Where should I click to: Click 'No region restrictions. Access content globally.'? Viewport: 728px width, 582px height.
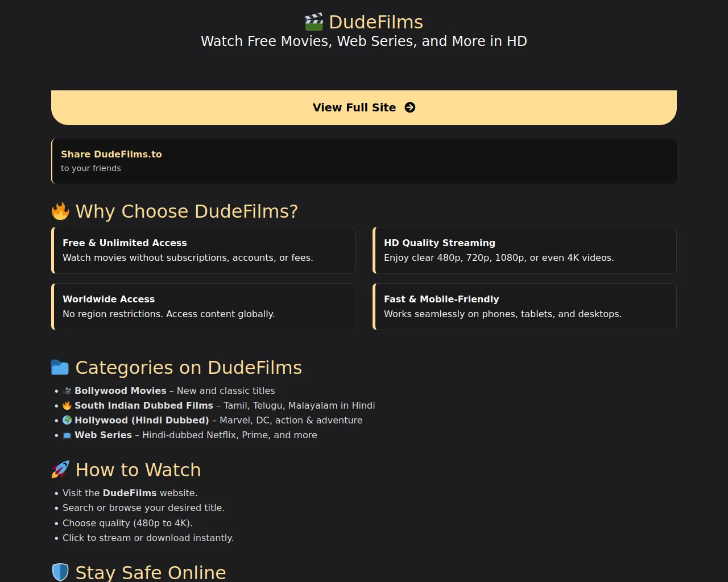[168, 314]
